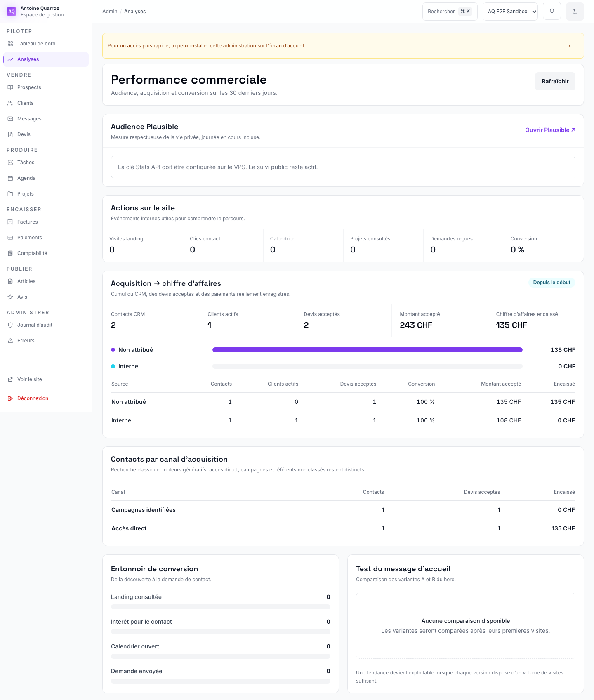
Task: Click the Non attribué purple progress bar
Action: [x=368, y=350]
